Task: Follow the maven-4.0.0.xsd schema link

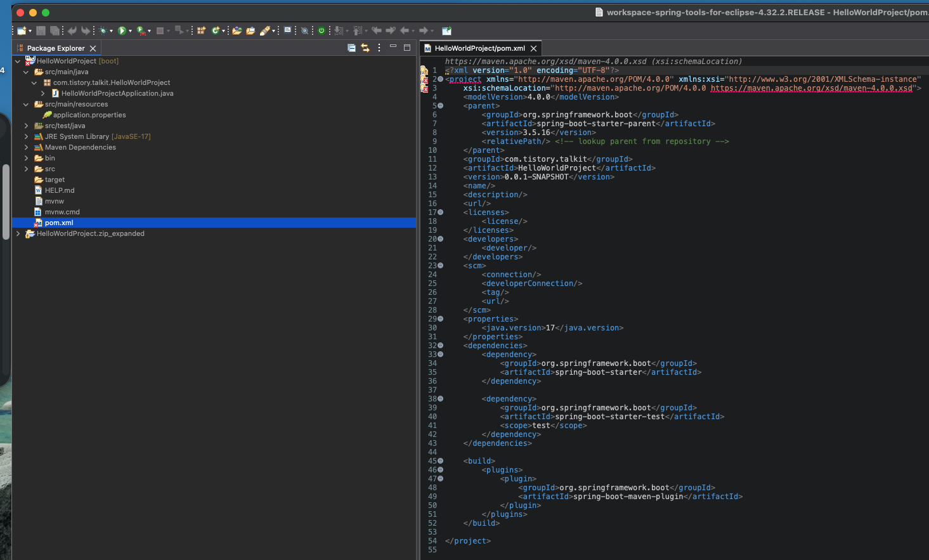Action: 811,88
